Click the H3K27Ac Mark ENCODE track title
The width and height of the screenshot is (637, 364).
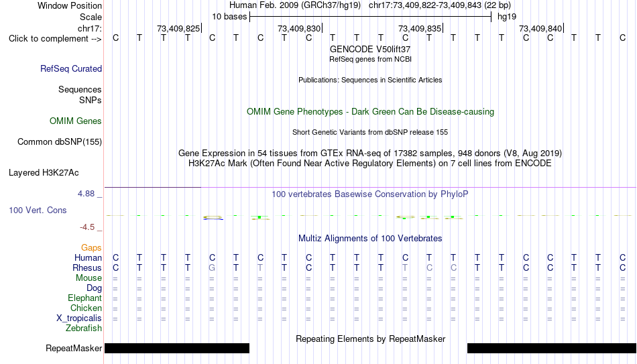coord(370,164)
